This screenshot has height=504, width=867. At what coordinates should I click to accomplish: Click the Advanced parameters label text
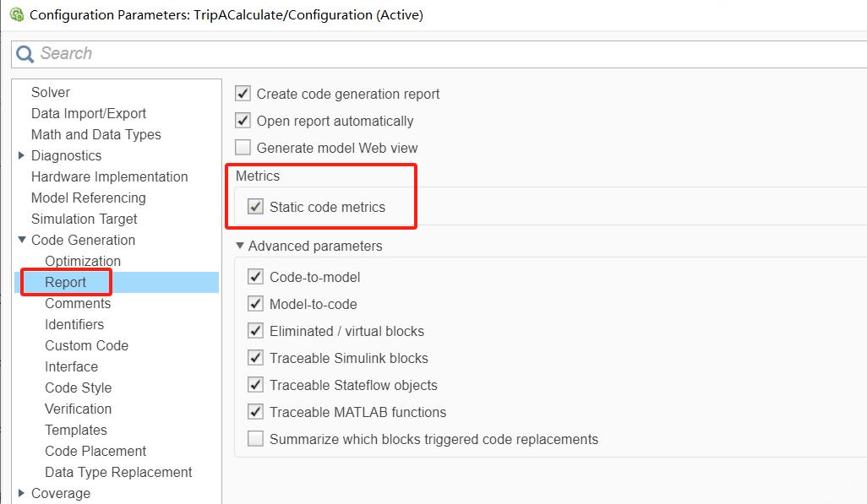(x=315, y=246)
